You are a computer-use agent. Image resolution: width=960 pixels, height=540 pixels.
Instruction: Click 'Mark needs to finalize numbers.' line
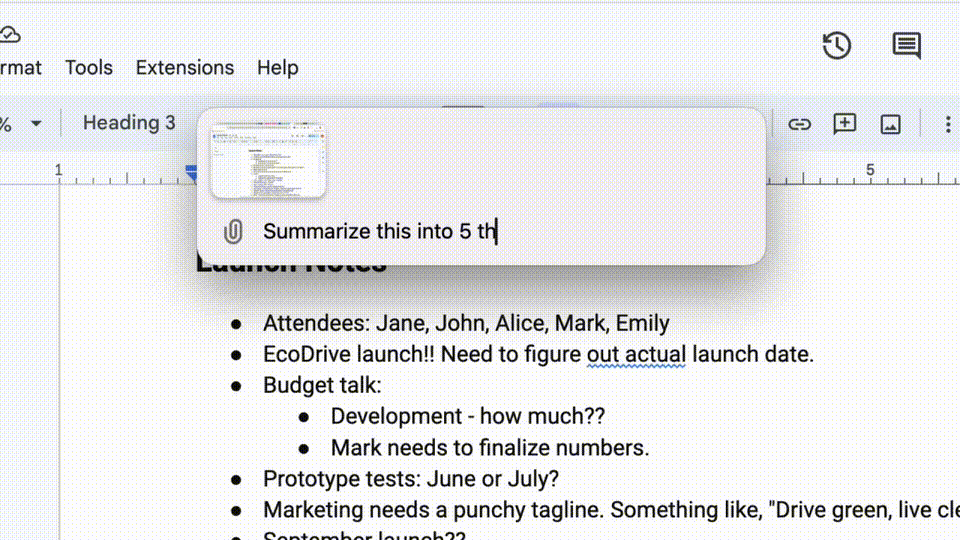490,448
